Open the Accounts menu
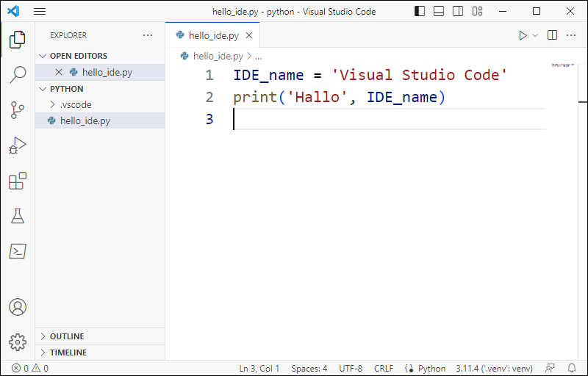Viewport: 588px width, 376px height. (17, 307)
